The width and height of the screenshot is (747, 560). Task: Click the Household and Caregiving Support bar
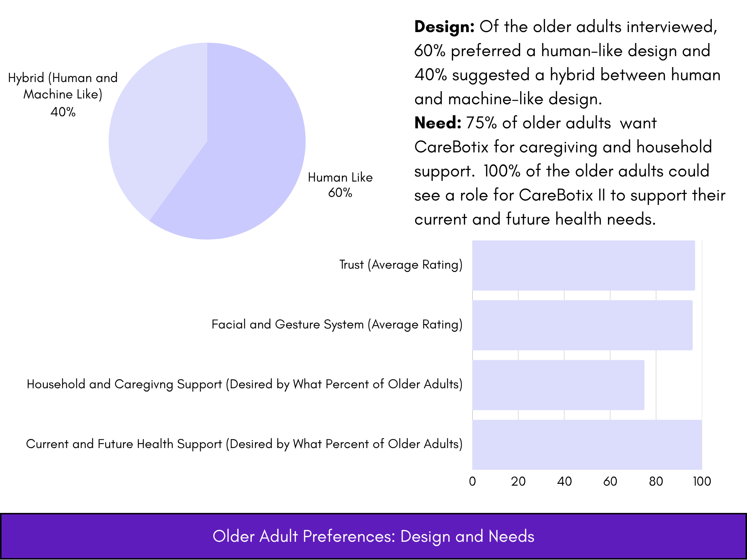[558, 385]
